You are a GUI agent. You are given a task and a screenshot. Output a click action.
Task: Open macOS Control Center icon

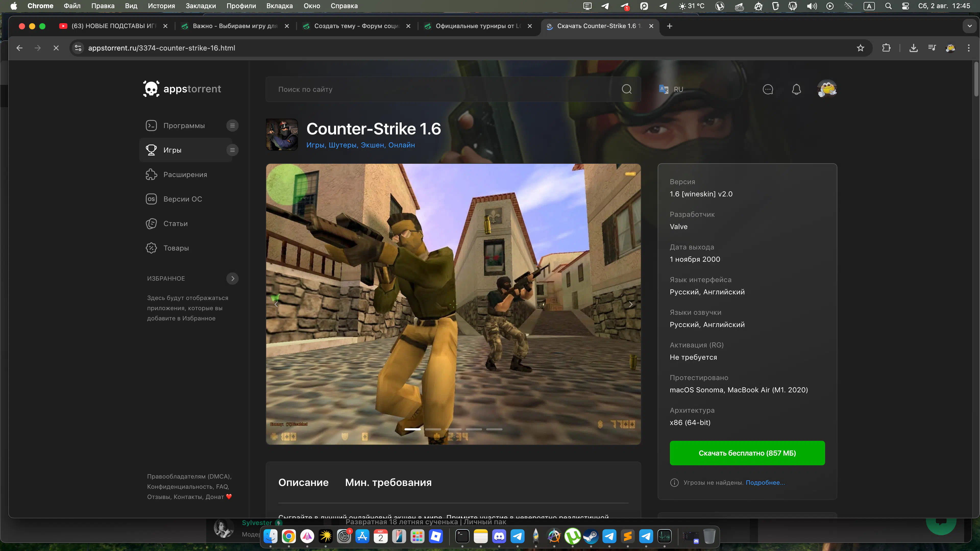click(905, 6)
